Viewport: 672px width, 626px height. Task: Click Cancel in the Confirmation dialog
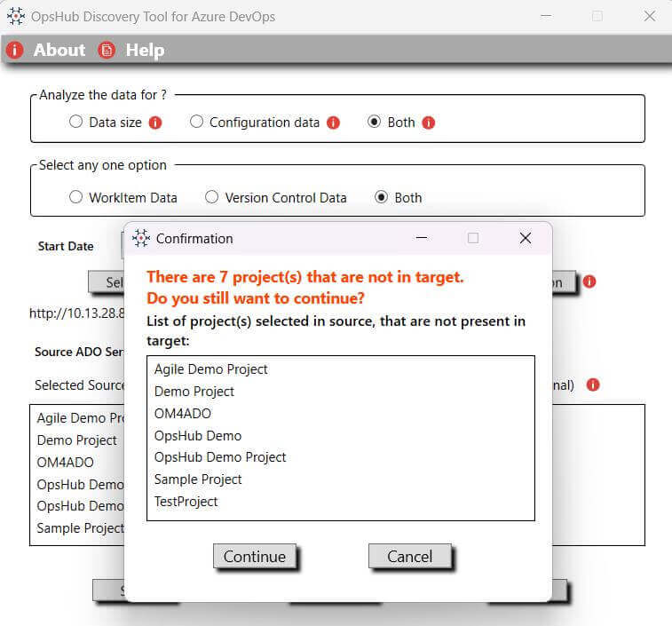pos(410,557)
